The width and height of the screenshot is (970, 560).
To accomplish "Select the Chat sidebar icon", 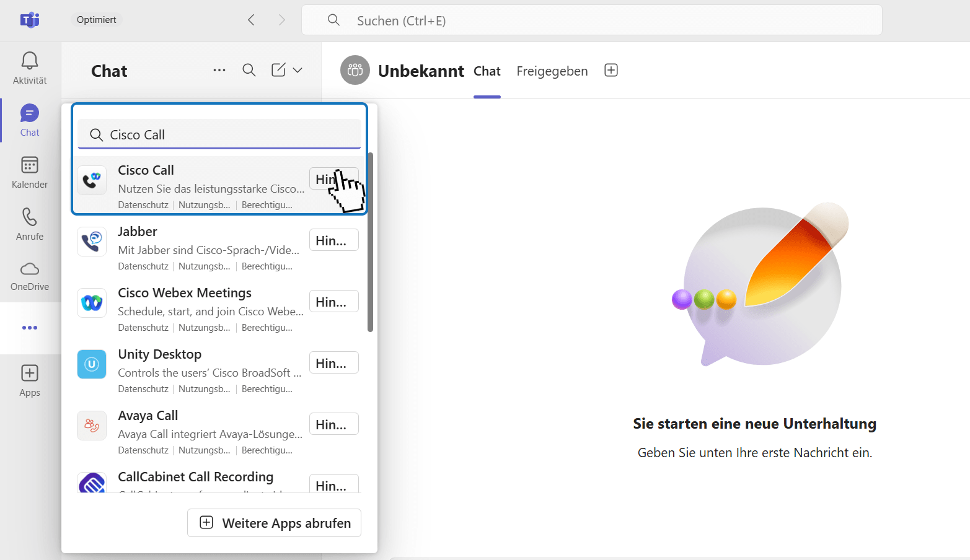I will (x=30, y=113).
